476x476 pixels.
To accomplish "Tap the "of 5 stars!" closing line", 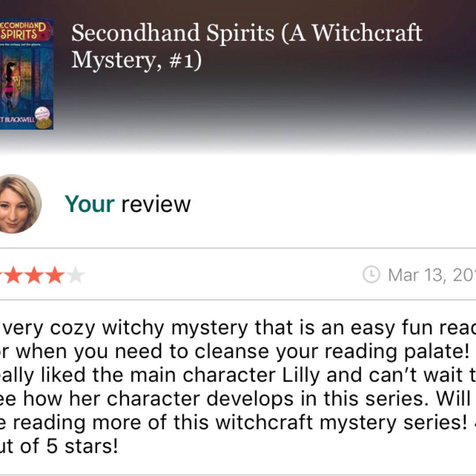I will (x=69, y=446).
